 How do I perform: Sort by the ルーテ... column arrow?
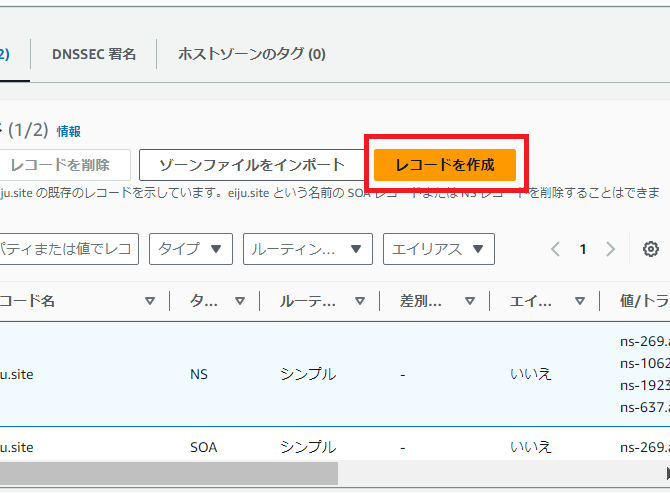(360, 301)
